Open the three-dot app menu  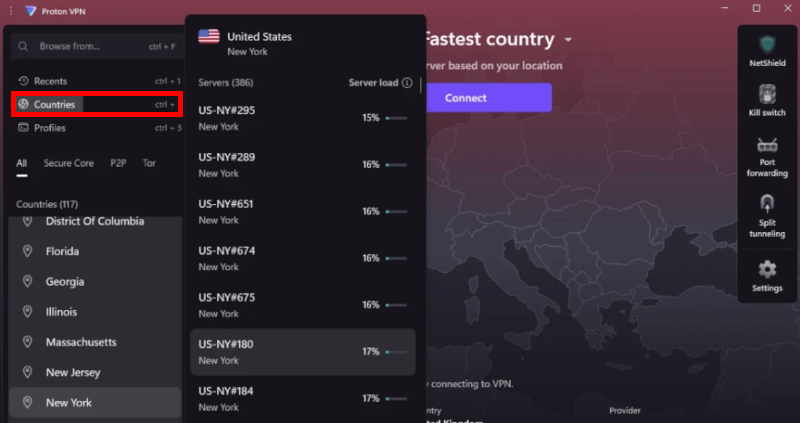point(11,11)
